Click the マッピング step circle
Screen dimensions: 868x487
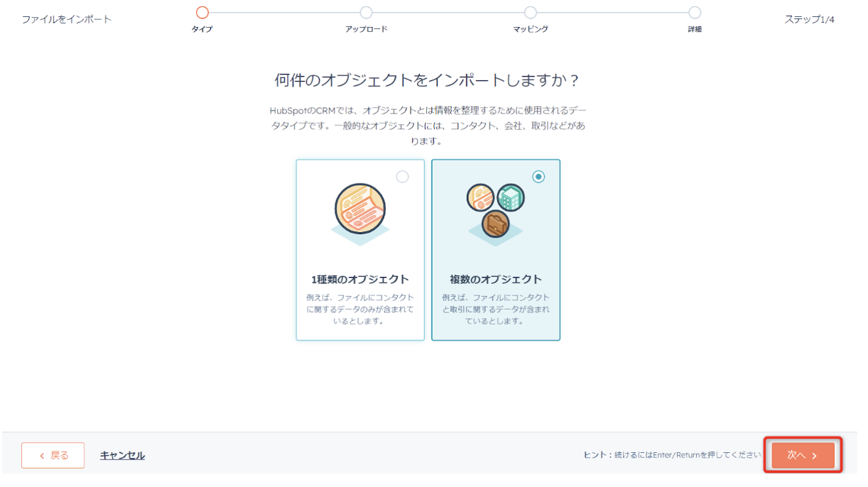coord(531,12)
